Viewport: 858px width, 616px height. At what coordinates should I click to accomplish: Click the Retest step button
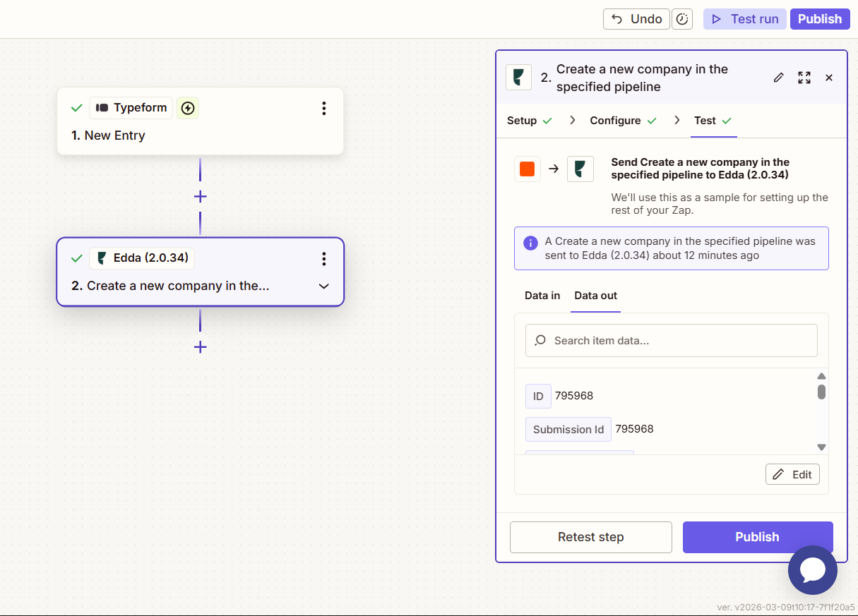pos(590,537)
